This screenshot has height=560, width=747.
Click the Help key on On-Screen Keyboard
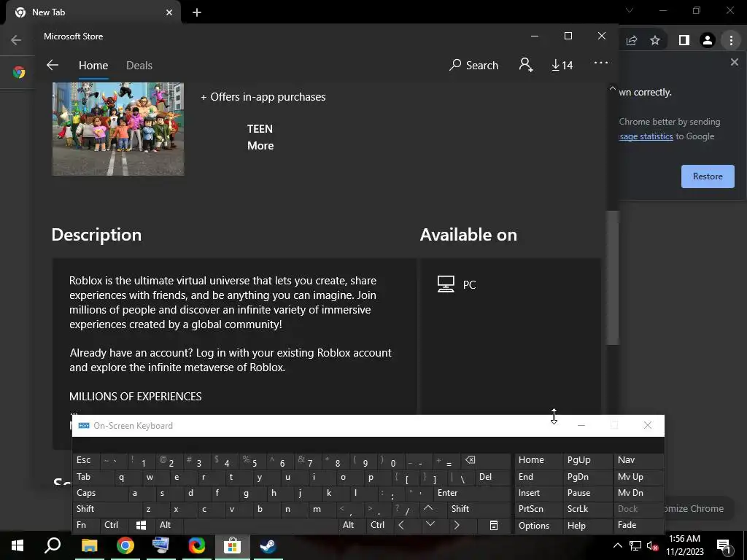(588, 526)
